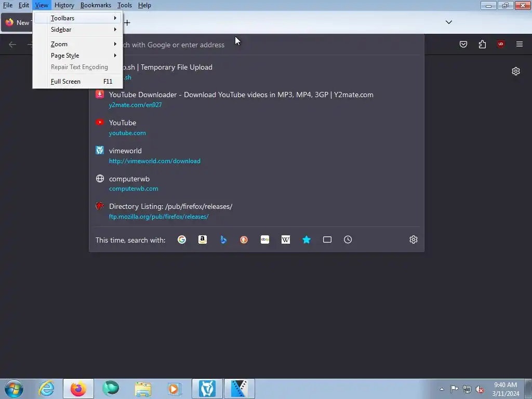Screen dimensions: 532x399
Task: Open the Extensions puzzle icon
Action: 482,44
